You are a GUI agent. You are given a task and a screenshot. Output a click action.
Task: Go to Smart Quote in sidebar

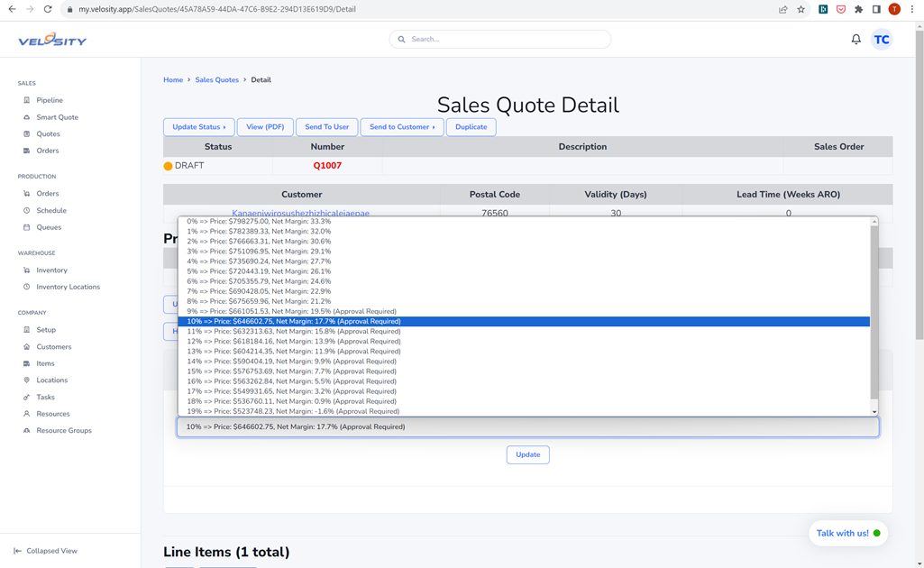[57, 117]
